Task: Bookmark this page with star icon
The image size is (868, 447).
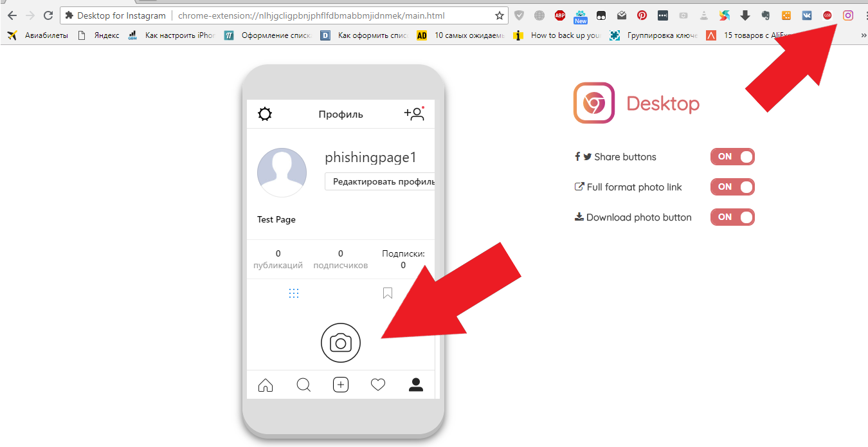Action: point(500,15)
